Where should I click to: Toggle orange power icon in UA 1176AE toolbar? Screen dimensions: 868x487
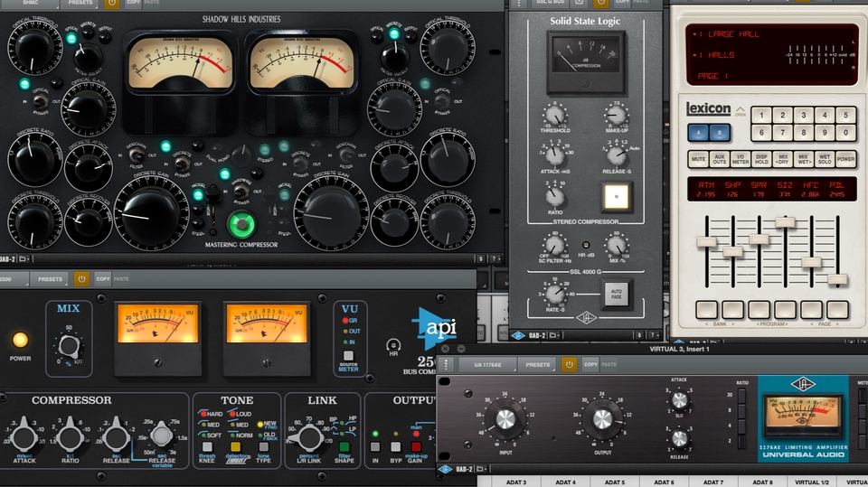569,364
